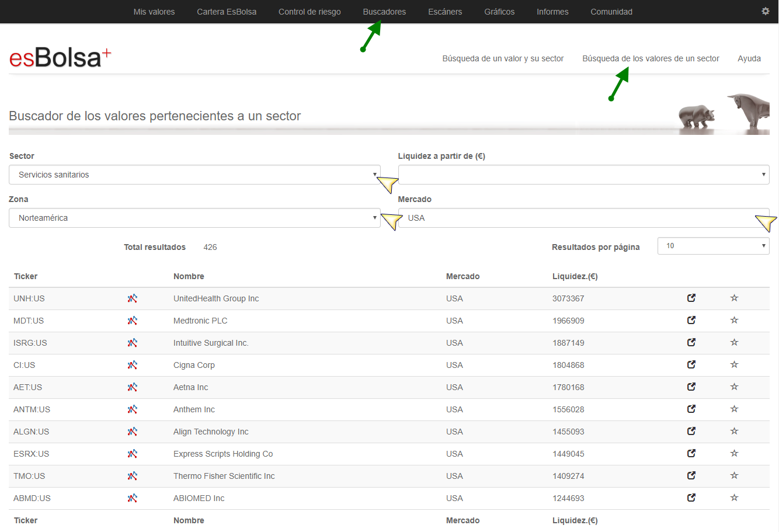Open Escáners menu
Screen dimensions: 779x532
445,12
